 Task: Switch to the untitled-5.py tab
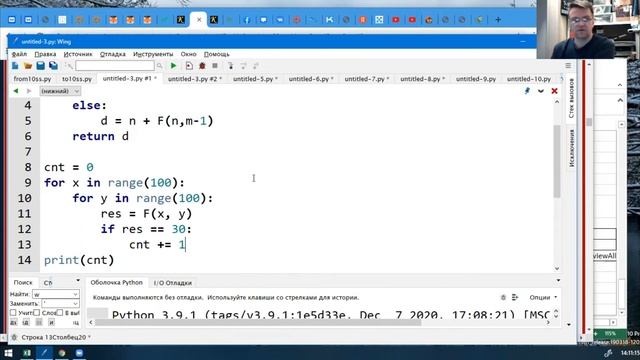pos(255,79)
